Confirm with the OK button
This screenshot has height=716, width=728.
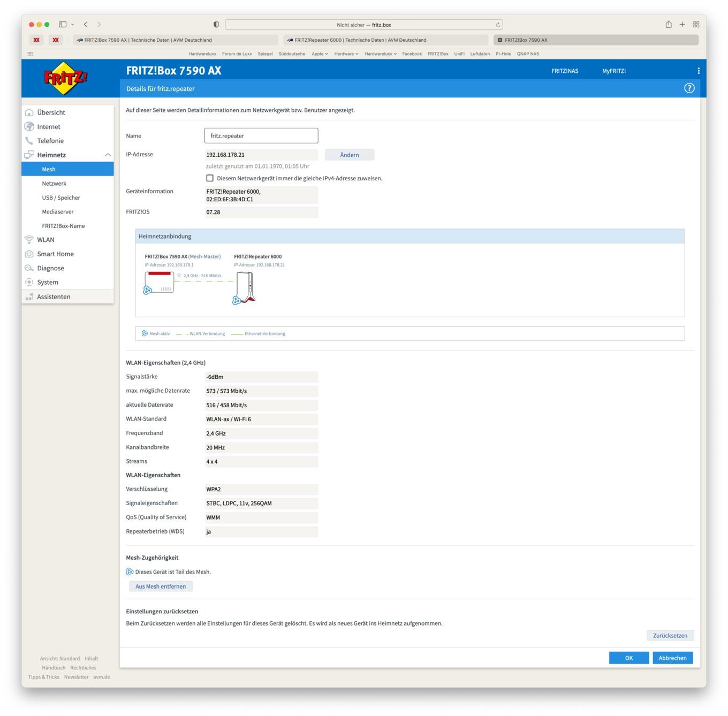pyautogui.click(x=629, y=658)
